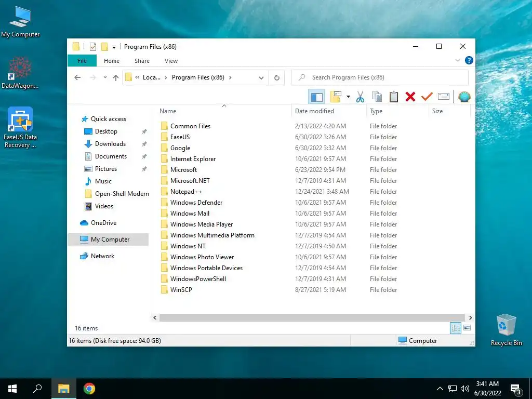The image size is (532, 399).
Task: Select Downloads in navigation pane
Action: pos(110,144)
